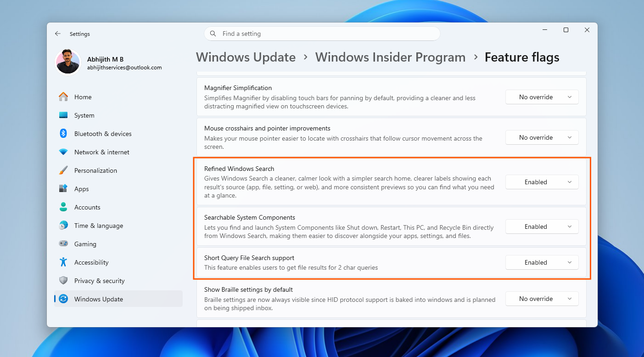Click the Refined Windows Search title
Image resolution: width=644 pixels, height=357 pixels.
(239, 169)
